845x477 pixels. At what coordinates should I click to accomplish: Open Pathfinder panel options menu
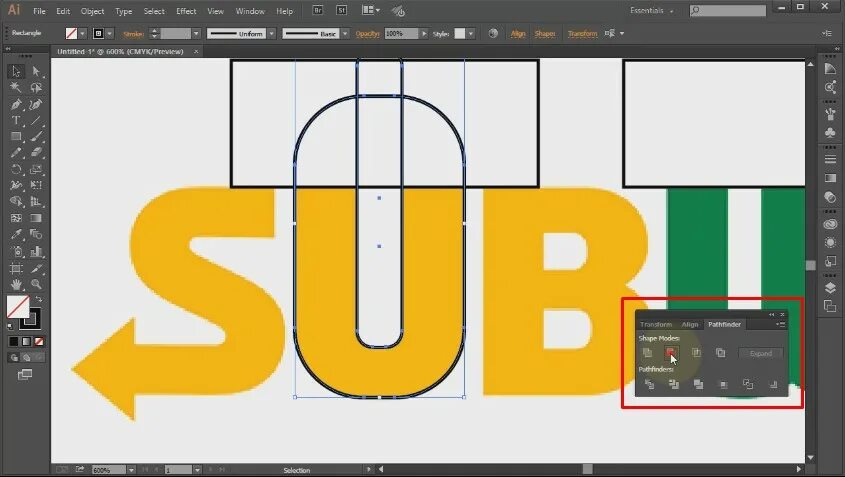pyautogui.click(x=781, y=324)
